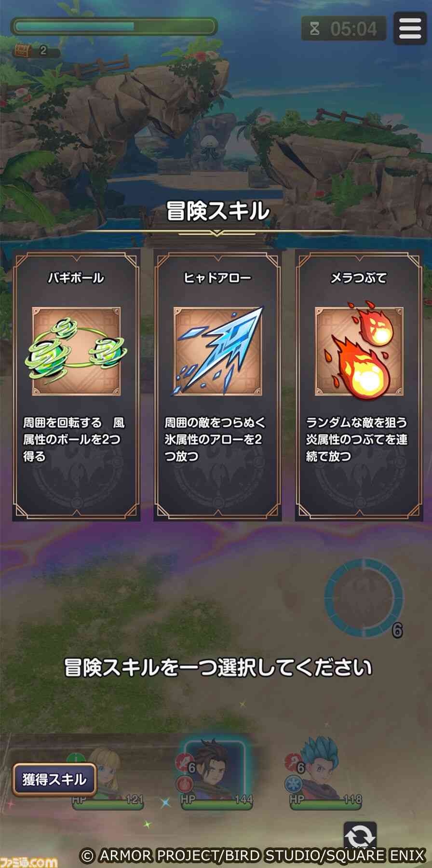
Task: Open the hamburger menu
Action: [410, 28]
